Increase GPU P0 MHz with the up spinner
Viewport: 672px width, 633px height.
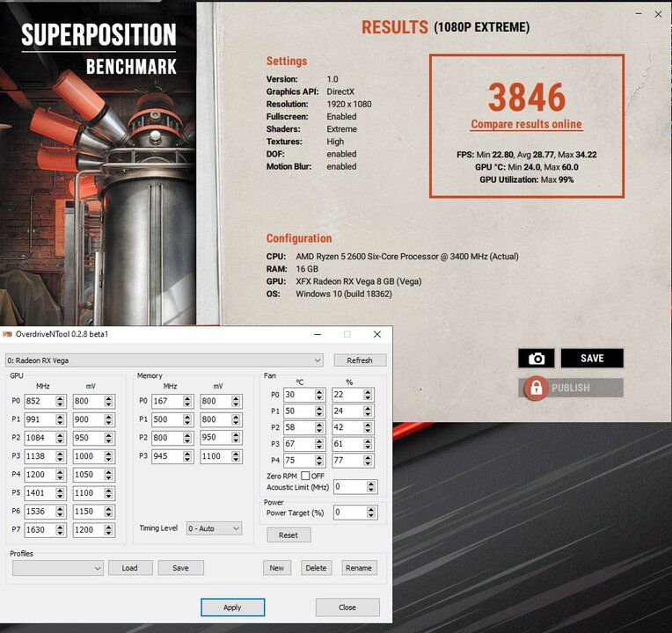(60, 398)
